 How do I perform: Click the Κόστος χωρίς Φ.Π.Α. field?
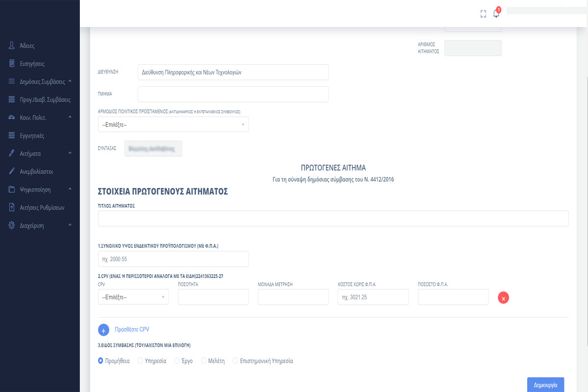click(373, 297)
